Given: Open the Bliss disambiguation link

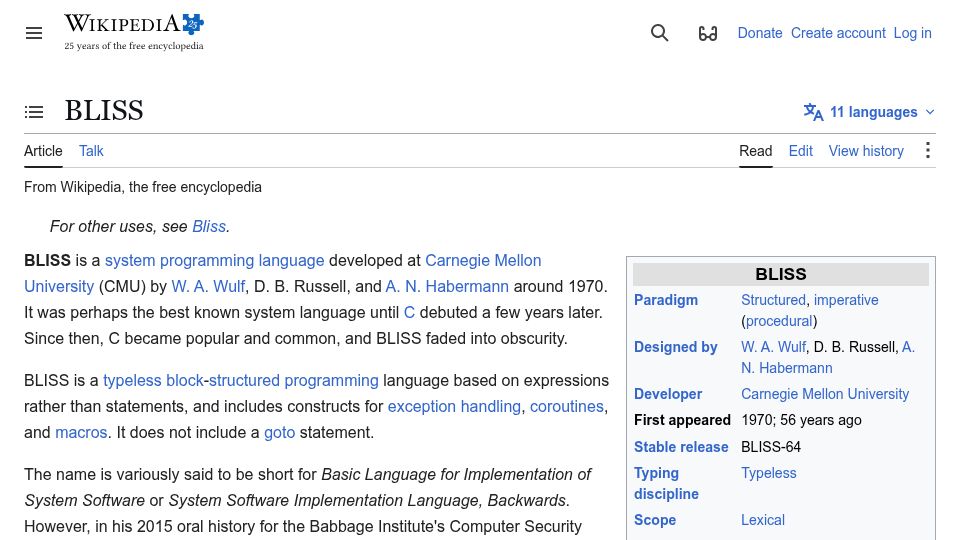Looking at the screenshot, I should pyautogui.click(x=209, y=227).
